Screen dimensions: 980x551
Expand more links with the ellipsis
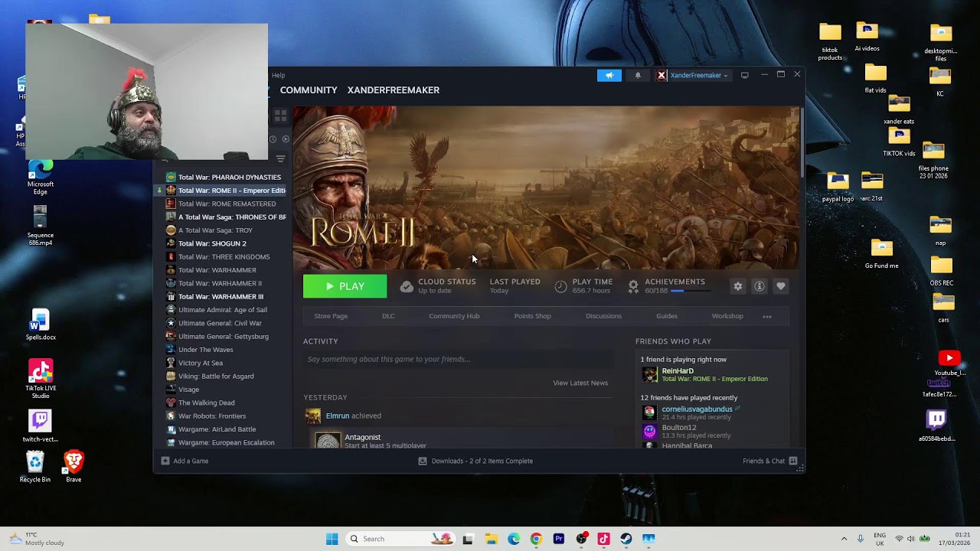(x=767, y=316)
